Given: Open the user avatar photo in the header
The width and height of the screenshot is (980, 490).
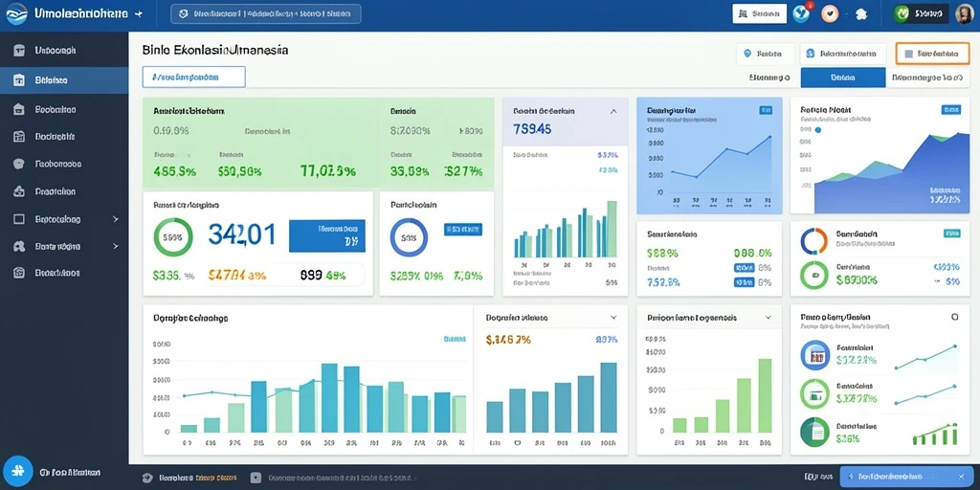Looking at the screenshot, I should pyautogui.click(x=965, y=13).
